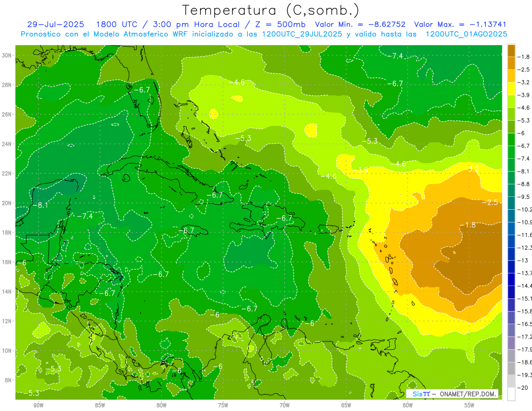Click the '10N' latitude axis label

tap(7, 351)
